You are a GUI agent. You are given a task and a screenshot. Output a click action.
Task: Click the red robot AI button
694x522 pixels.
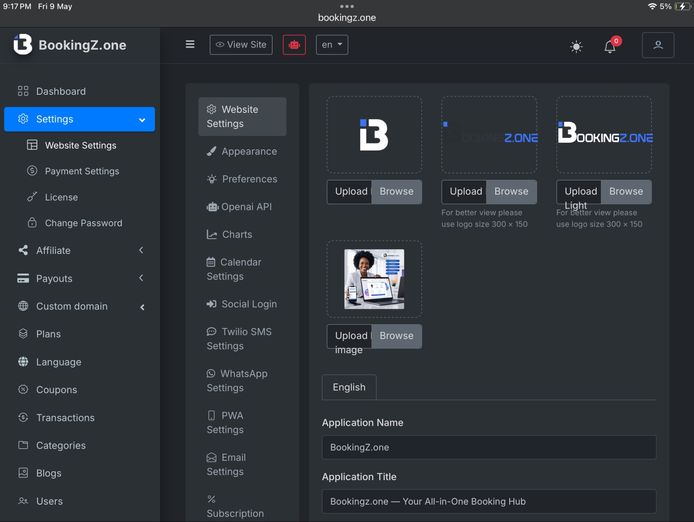(294, 45)
